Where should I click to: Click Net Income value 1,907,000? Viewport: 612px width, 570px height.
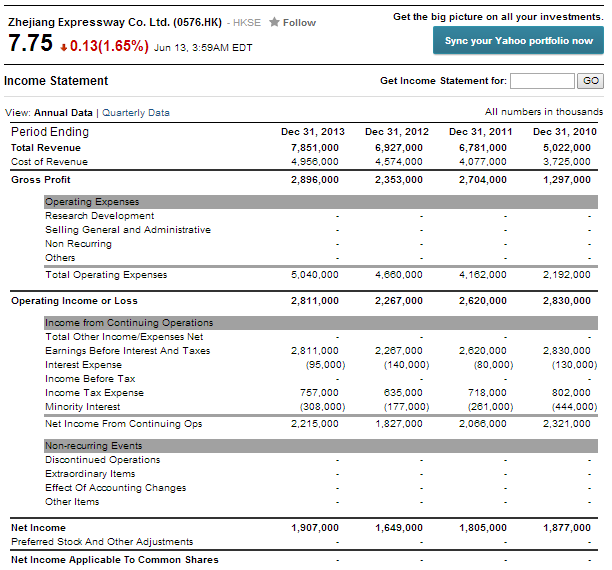(x=315, y=528)
